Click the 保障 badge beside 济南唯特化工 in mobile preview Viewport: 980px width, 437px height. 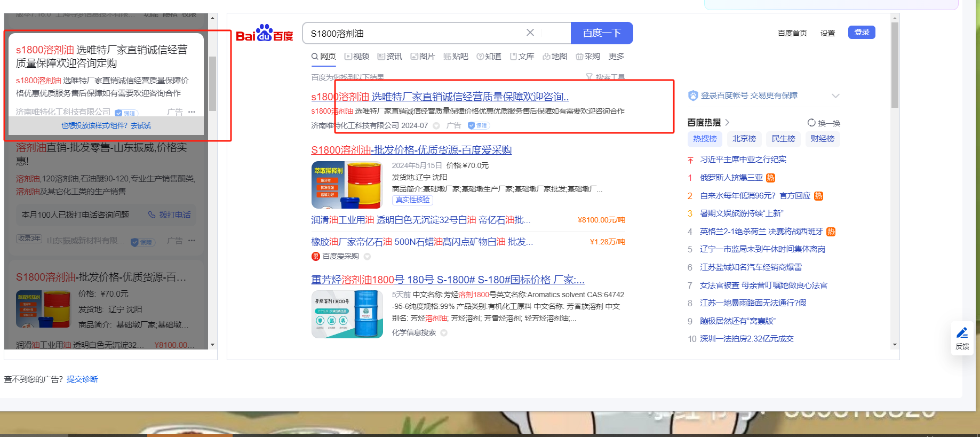(126, 113)
